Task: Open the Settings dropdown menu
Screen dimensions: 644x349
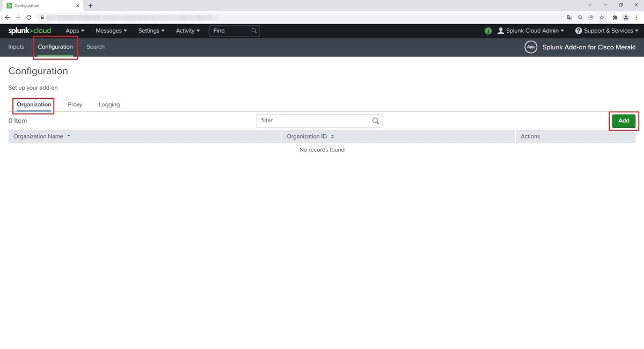Action: pyautogui.click(x=151, y=31)
